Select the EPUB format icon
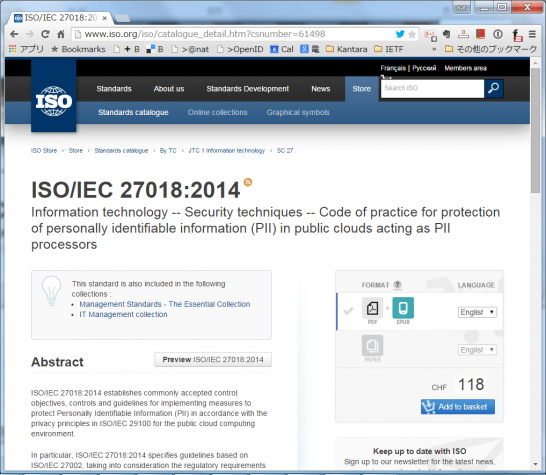Screen dimensions: 546x475 pyautogui.click(x=403, y=308)
